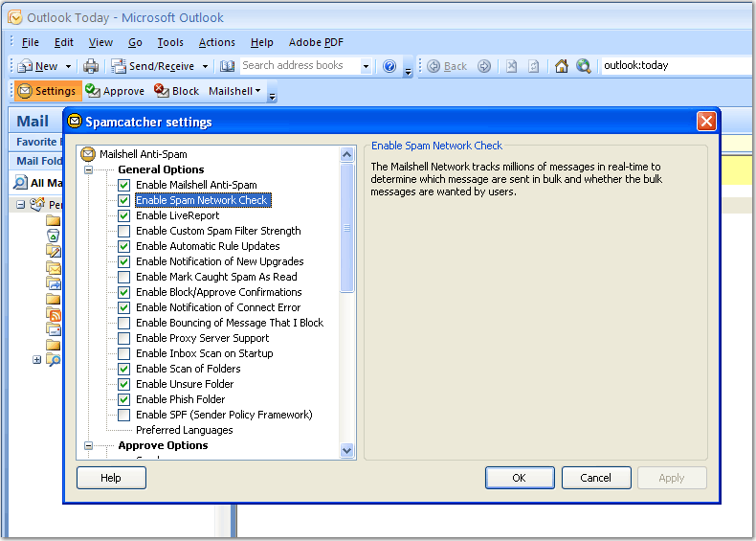Screen dimensions: 756x541
Task: Click the Approve icon in the Mailshell toolbar
Action: [93, 91]
